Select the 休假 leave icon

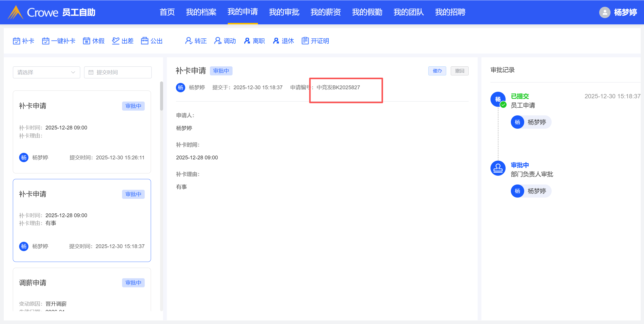point(86,41)
